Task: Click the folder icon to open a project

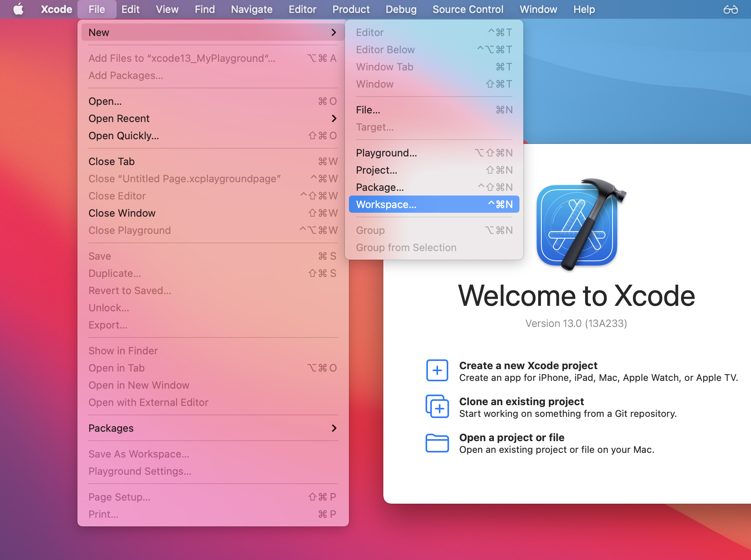Action: pyautogui.click(x=437, y=443)
